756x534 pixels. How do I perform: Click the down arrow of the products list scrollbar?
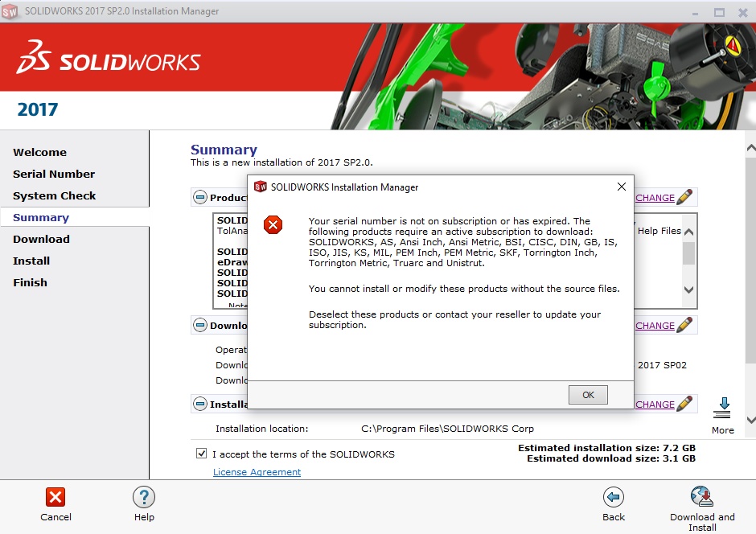click(x=689, y=290)
